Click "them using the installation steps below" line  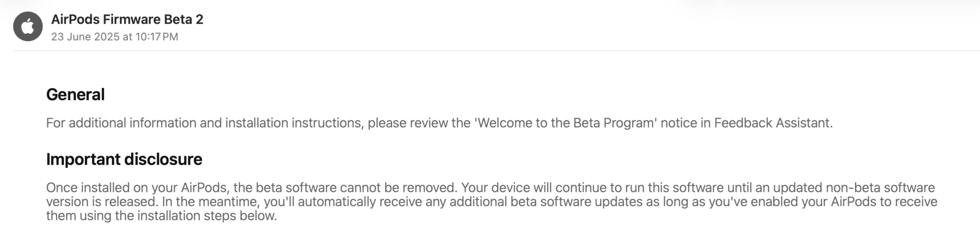pyautogui.click(x=161, y=216)
